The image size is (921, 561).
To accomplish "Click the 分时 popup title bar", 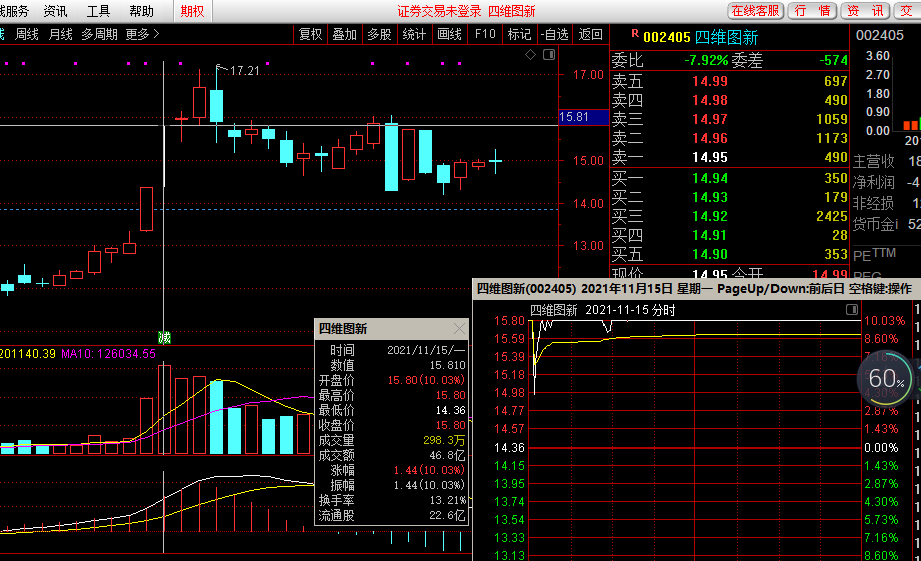I will pyautogui.click(x=697, y=288).
